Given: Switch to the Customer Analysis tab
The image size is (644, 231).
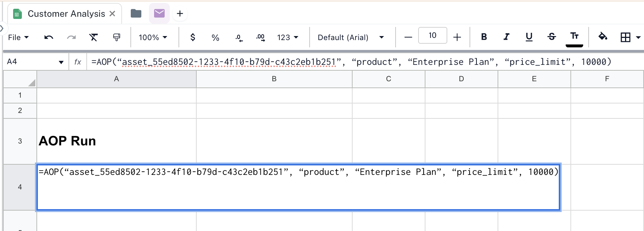Looking at the screenshot, I should (x=66, y=14).
